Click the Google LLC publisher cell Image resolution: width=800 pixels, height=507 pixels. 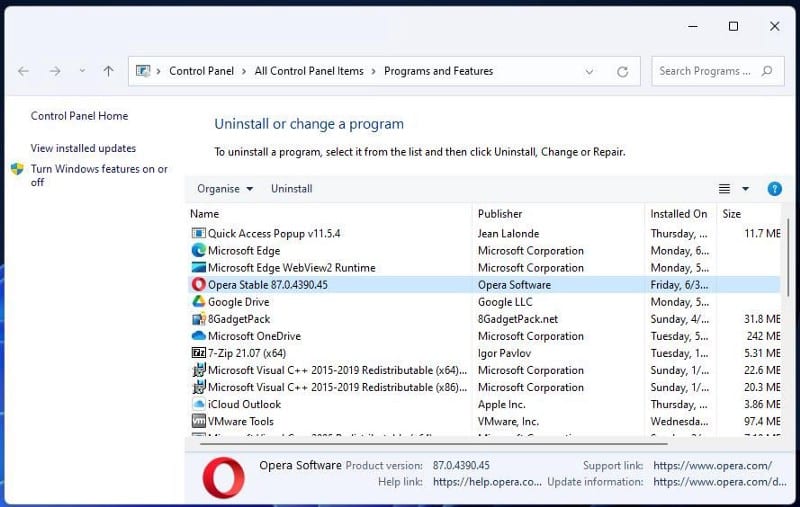(505, 302)
